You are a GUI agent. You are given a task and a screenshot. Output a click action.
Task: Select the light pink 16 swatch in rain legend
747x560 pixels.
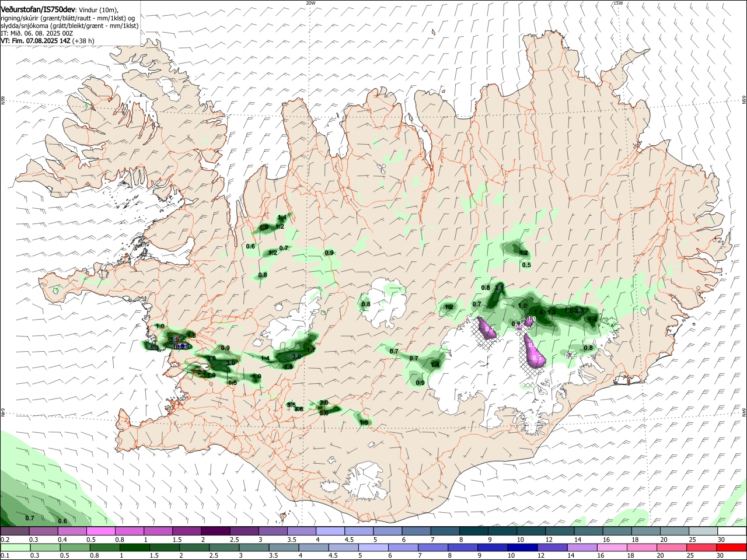click(611, 547)
